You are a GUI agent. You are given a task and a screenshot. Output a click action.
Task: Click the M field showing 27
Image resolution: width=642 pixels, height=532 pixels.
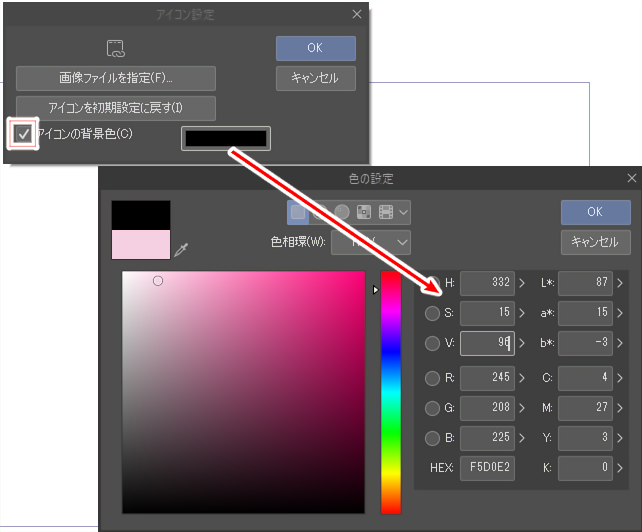coord(585,408)
